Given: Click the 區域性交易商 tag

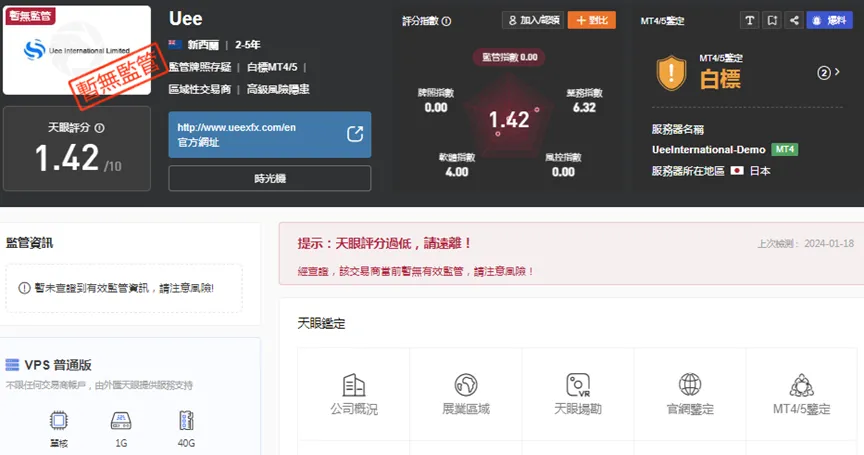Looking at the screenshot, I should (199, 89).
